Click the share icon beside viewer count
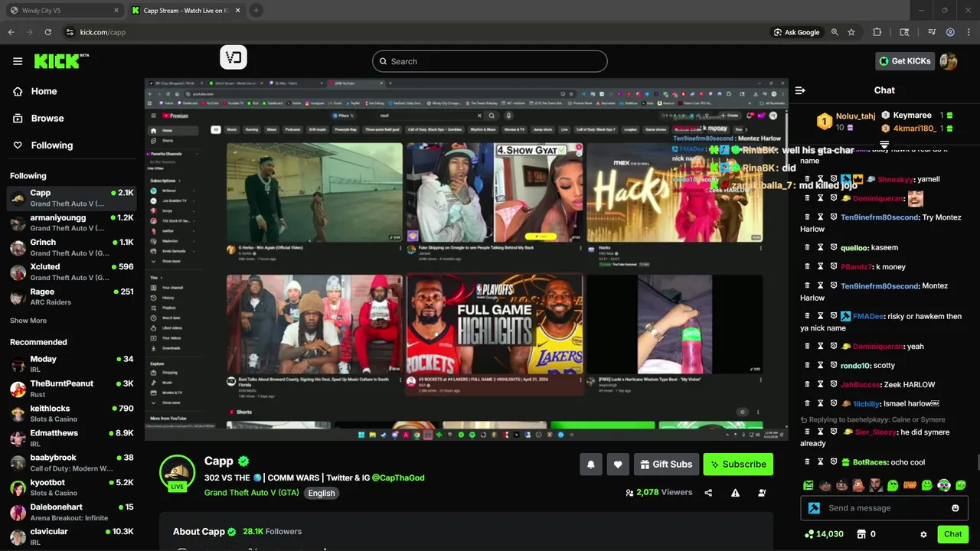The height and width of the screenshot is (551, 980). tap(708, 493)
